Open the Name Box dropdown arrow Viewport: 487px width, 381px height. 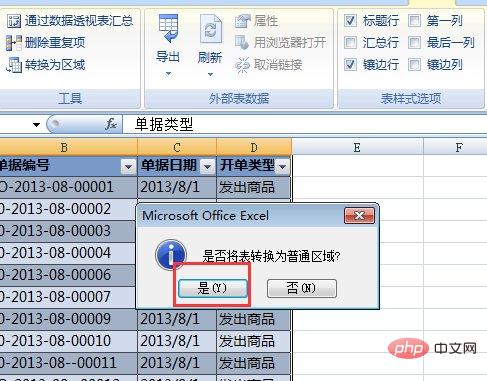click(36, 125)
